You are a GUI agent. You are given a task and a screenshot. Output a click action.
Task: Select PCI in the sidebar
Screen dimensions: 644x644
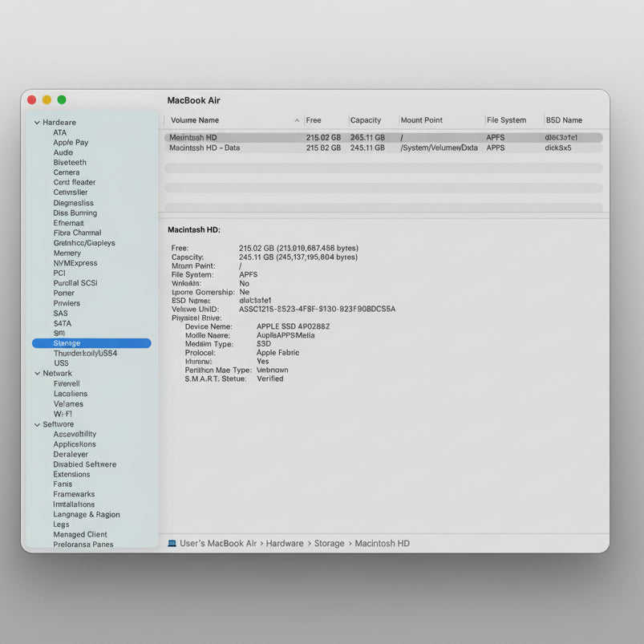point(59,273)
